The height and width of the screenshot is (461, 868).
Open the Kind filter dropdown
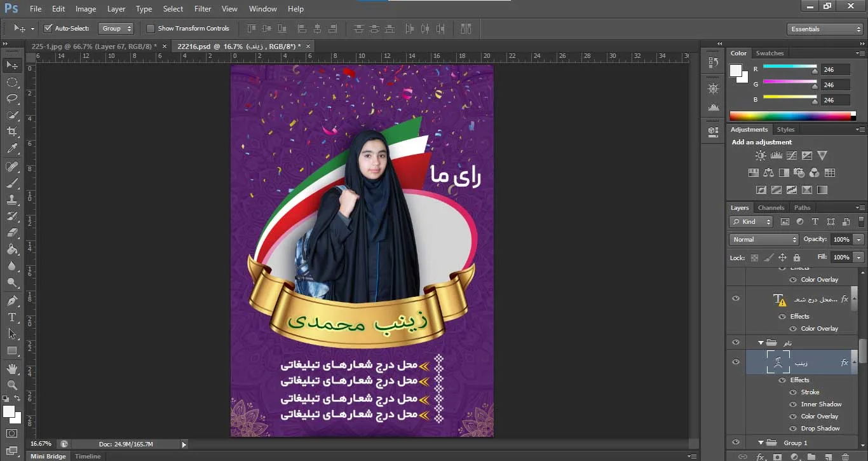pos(751,222)
